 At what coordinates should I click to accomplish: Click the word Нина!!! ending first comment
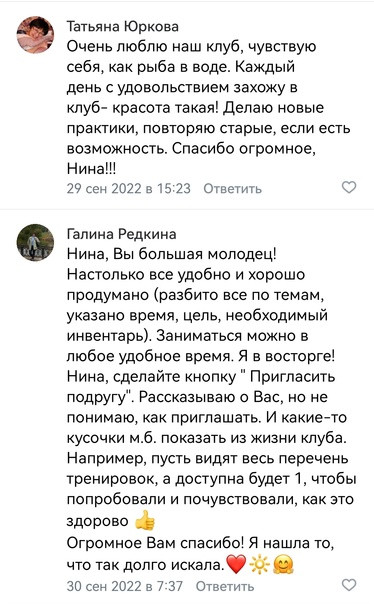[91, 169]
